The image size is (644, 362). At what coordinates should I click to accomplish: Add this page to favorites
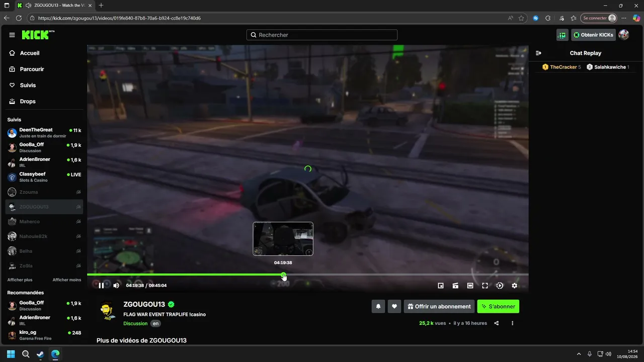click(x=521, y=18)
